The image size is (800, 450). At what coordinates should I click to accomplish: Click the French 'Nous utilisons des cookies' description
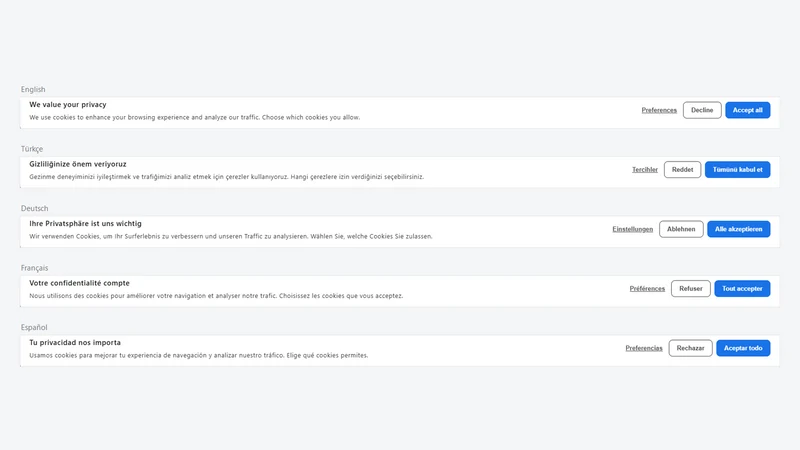coord(216,296)
